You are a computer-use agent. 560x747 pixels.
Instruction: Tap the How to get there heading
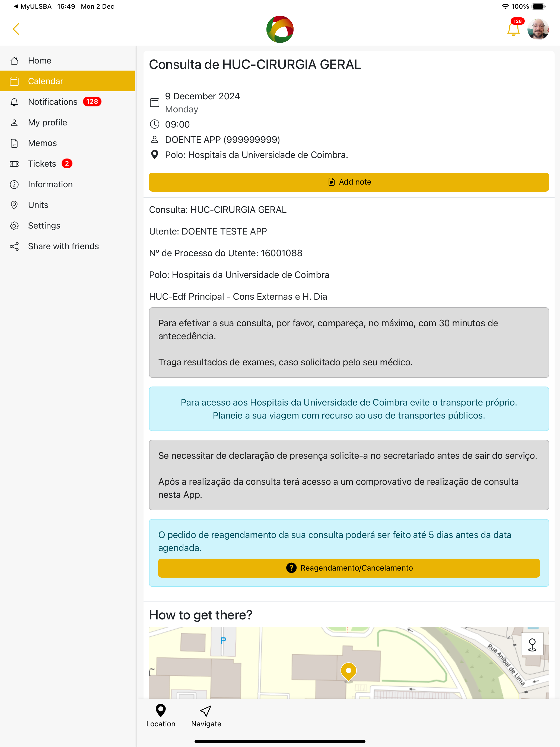201,615
